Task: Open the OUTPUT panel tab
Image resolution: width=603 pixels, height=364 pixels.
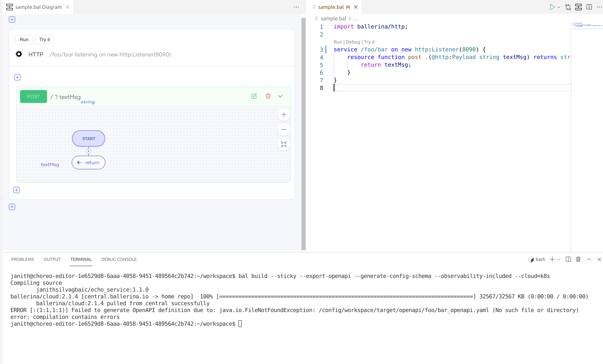Action: (52, 259)
